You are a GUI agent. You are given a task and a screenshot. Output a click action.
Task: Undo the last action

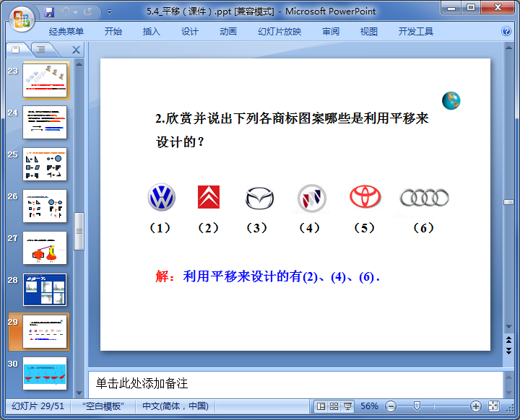coord(65,12)
